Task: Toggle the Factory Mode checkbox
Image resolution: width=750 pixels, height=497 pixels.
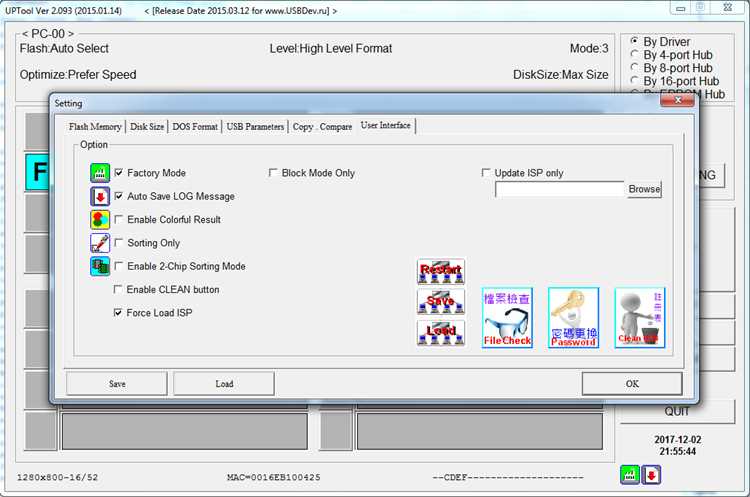Action: 119,172
